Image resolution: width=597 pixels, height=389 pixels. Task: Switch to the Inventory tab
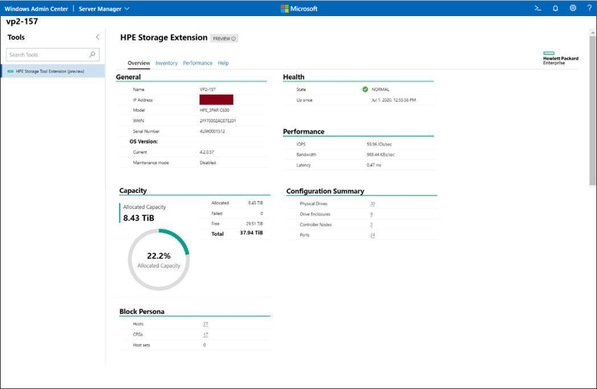(166, 63)
